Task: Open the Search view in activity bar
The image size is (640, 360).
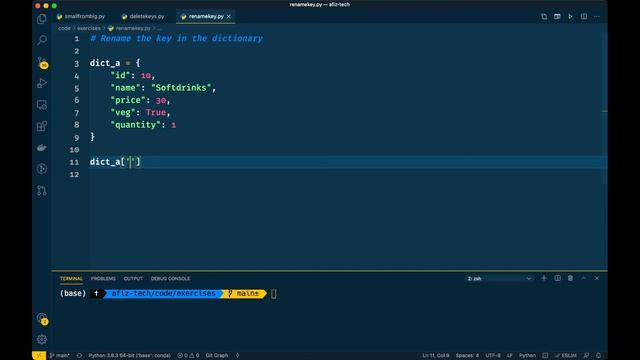Action: pyautogui.click(x=42, y=40)
